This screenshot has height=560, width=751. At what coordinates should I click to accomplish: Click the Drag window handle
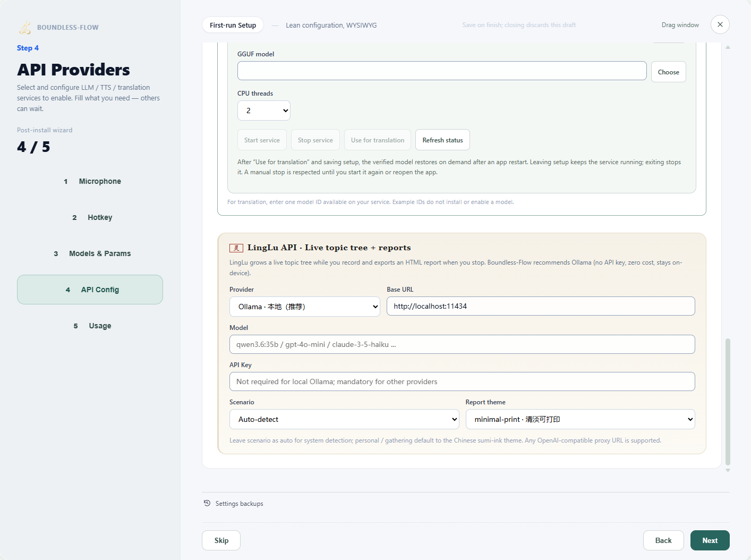coord(680,25)
